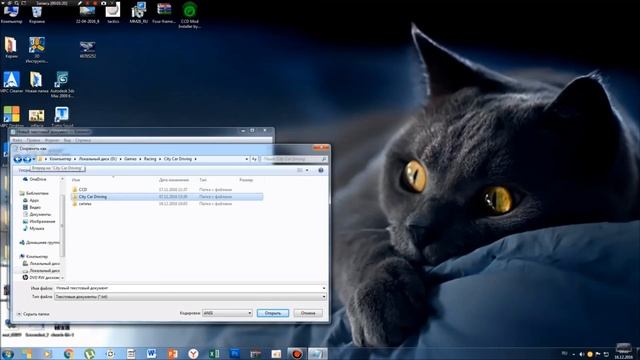Image resolution: width=640 pixels, height=360 pixels.
Task: Click the search box in Save As dialog
Action: 294,159
